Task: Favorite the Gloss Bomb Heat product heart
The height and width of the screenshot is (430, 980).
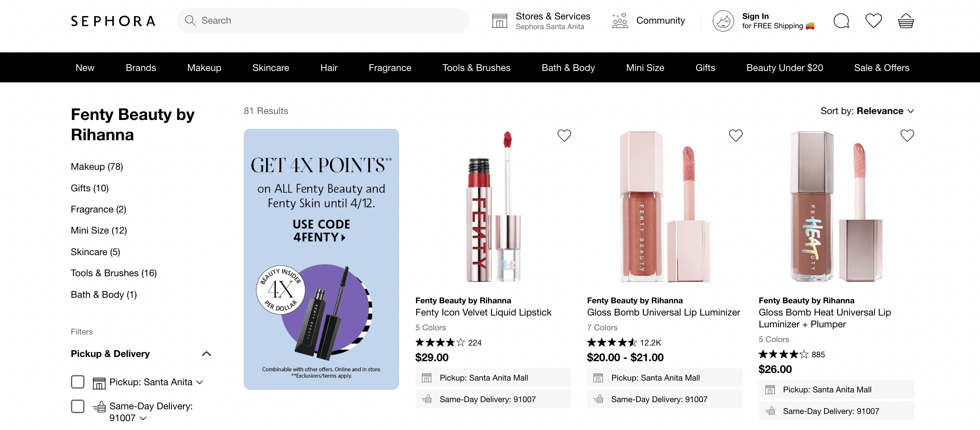Action: pos(907,135)
